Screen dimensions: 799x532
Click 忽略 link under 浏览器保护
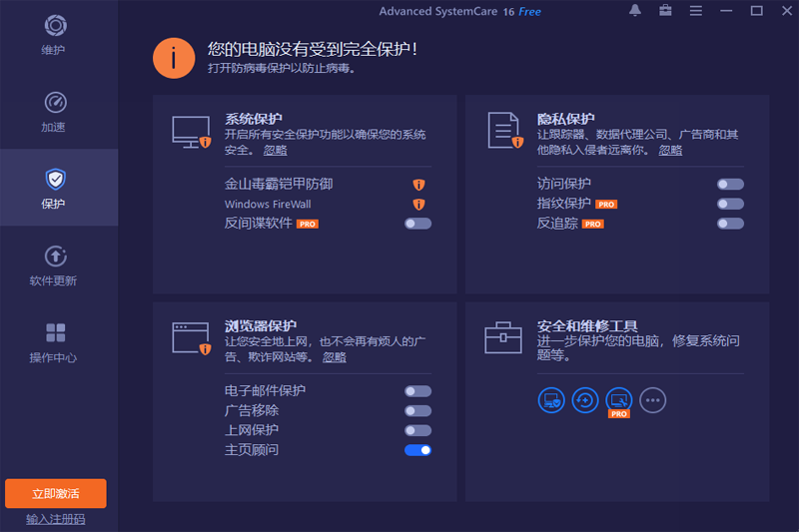[x=335, y=356]
